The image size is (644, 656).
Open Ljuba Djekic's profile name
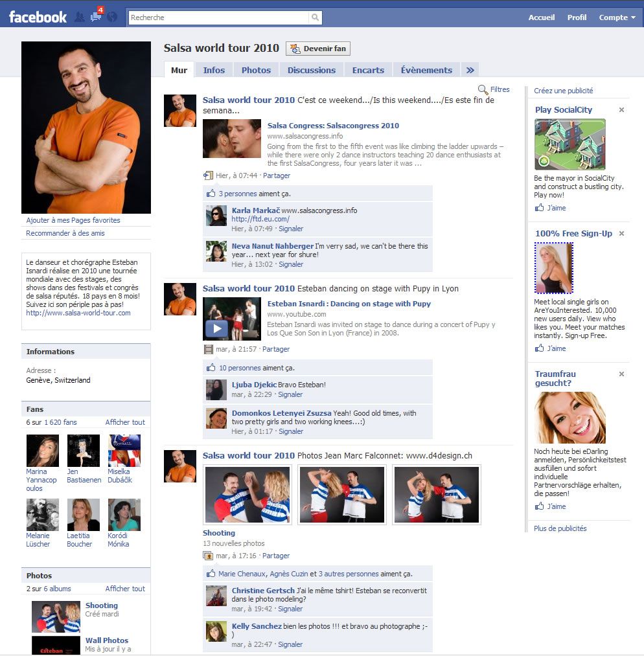[x=254, y=385]
